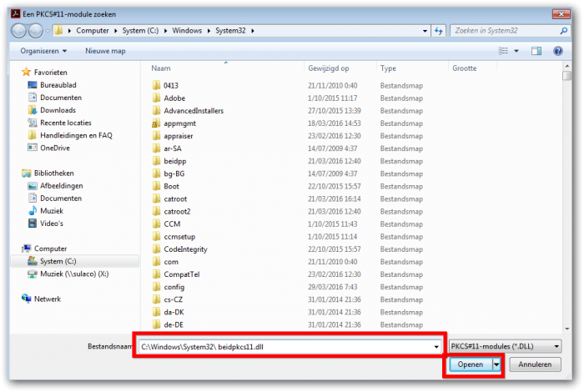Open the Organiseren dropdown menu
The image size is (584, 392).
tap(43, 51)
